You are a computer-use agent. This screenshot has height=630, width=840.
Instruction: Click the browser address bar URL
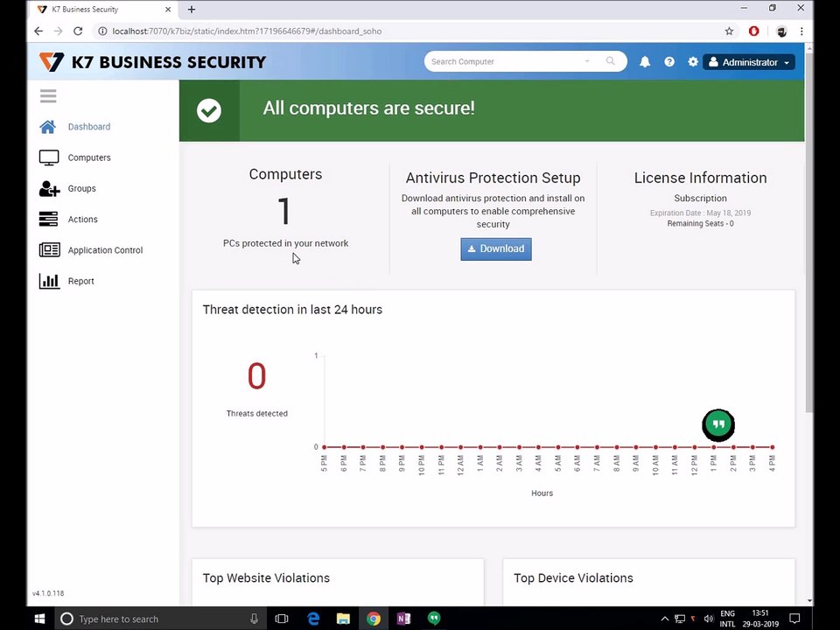click(247, 31)
